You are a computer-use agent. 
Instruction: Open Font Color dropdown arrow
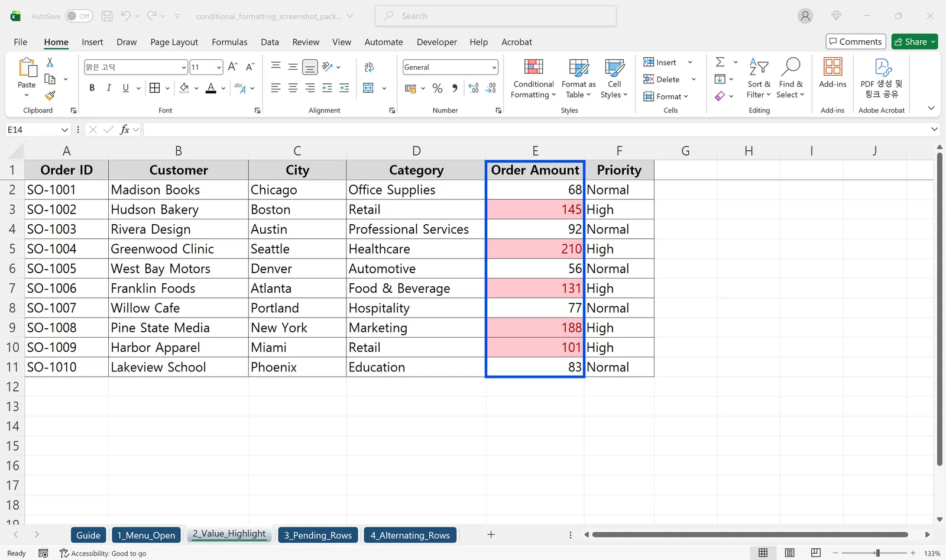tap(223, 88)
